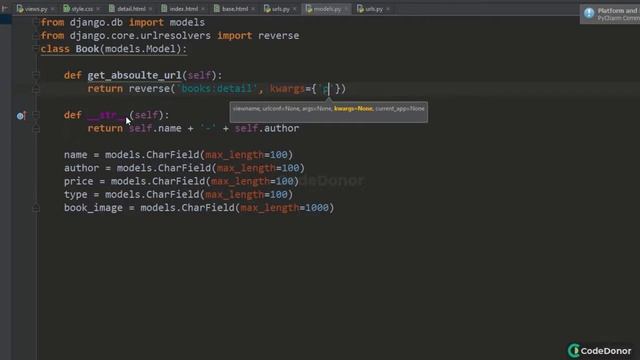
Task: Click the fold end marker on reverse line
Action: 36,89
